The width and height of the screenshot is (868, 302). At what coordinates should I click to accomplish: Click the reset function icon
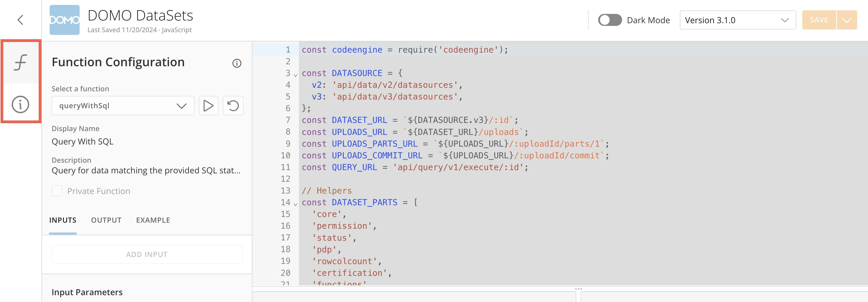[x=233, y=106]
